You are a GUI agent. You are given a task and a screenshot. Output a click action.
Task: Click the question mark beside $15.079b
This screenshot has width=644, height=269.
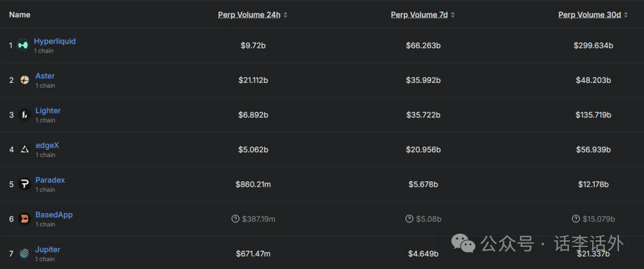coord(576,219)
